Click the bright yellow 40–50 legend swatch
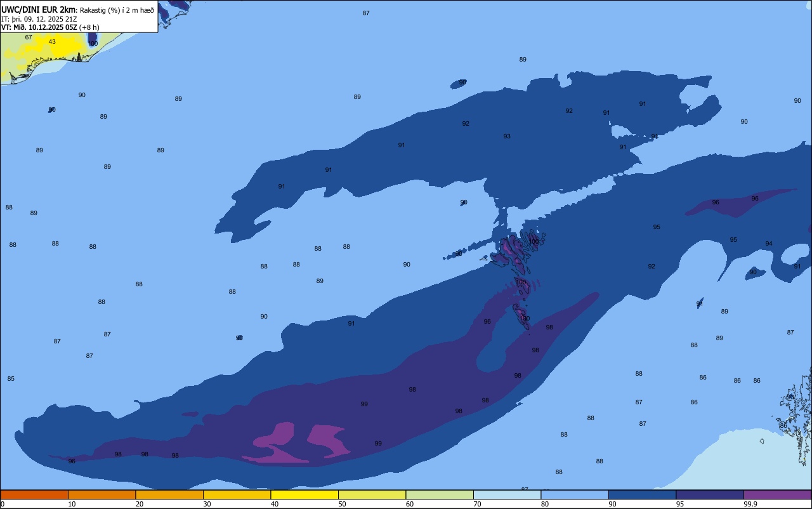The height and width of the screenshot is (509, 812). tap(304, 494)
